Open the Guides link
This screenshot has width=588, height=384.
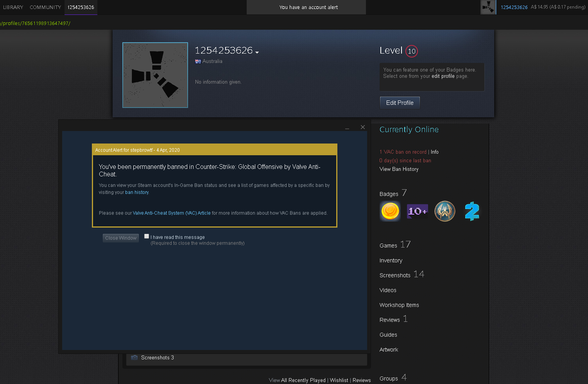pos(388,335)
